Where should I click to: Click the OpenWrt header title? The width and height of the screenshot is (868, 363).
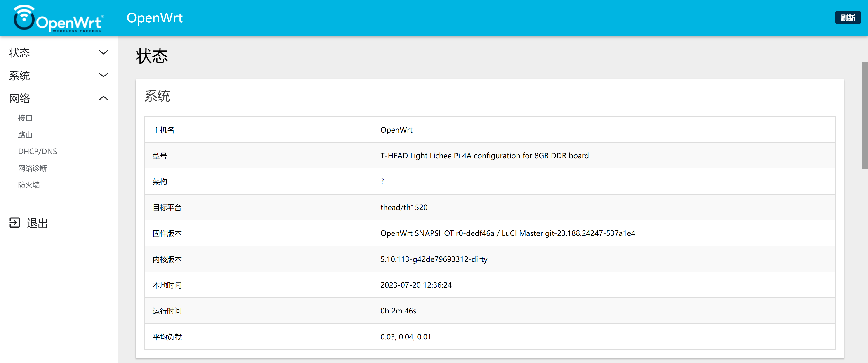[154, 18]
